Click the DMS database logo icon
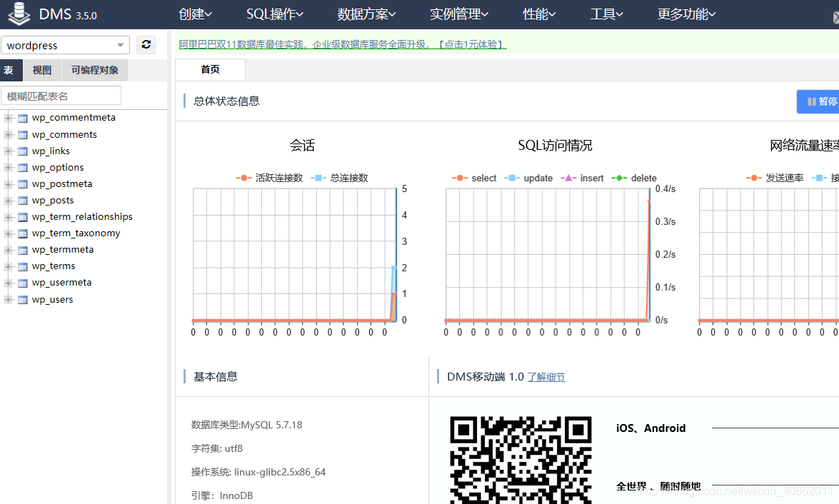Viewport: 839px width, 504px height. click(x=19, y=14)
